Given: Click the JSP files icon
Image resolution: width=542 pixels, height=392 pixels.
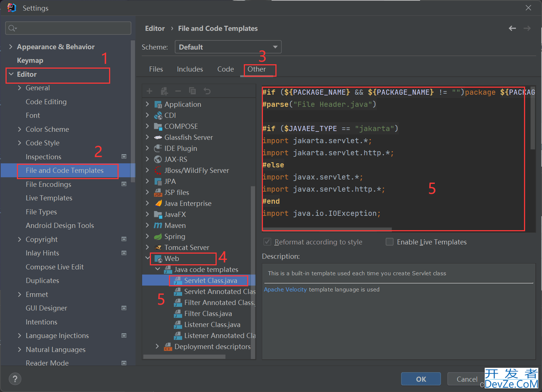Looking at the screenshot, I should coord(158,193).
